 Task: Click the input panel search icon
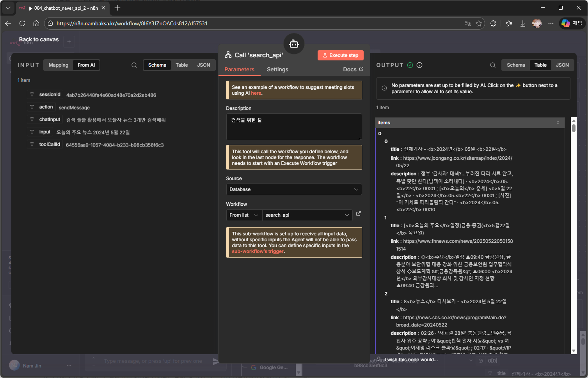(134, 65)
